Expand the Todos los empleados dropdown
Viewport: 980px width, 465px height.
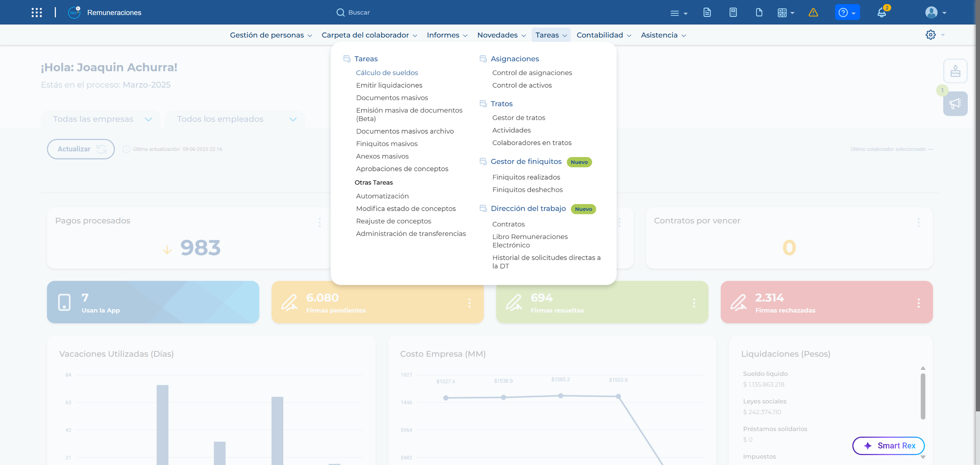tap(235, 119)
